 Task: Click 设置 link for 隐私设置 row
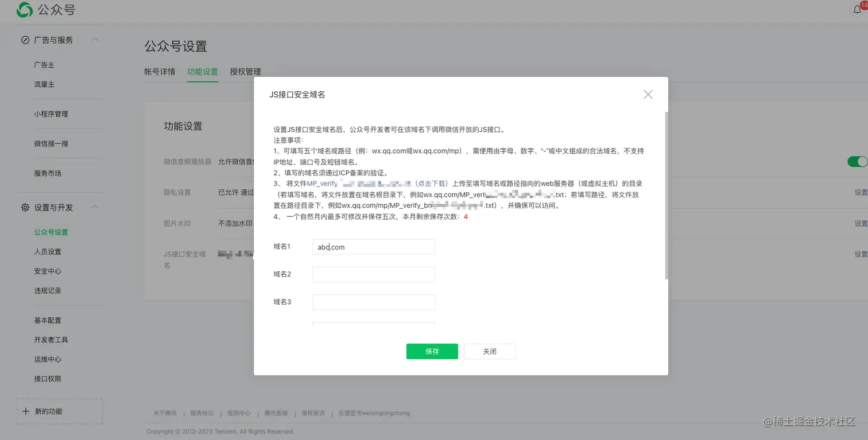pyautogui.click(x=861, y=193)
